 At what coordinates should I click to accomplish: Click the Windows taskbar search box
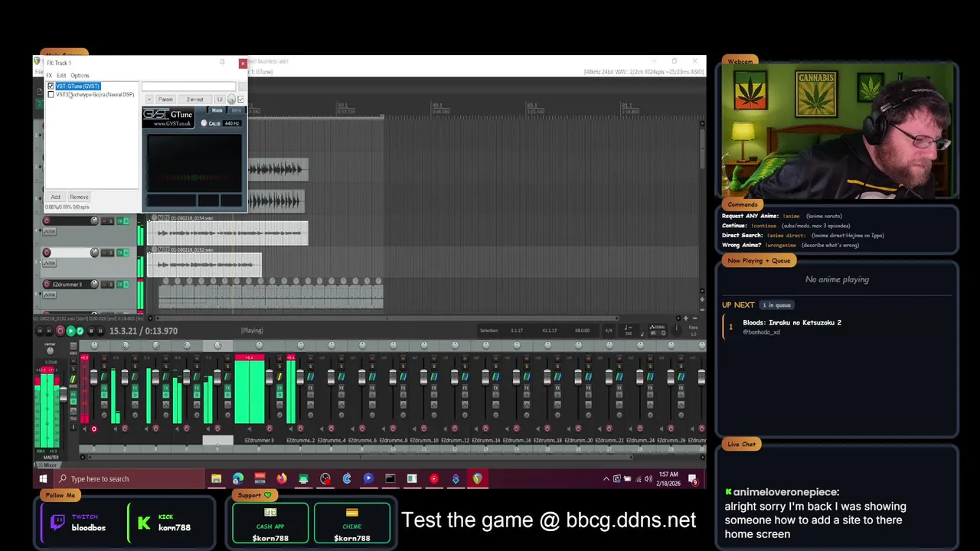(x=129, y=479)
